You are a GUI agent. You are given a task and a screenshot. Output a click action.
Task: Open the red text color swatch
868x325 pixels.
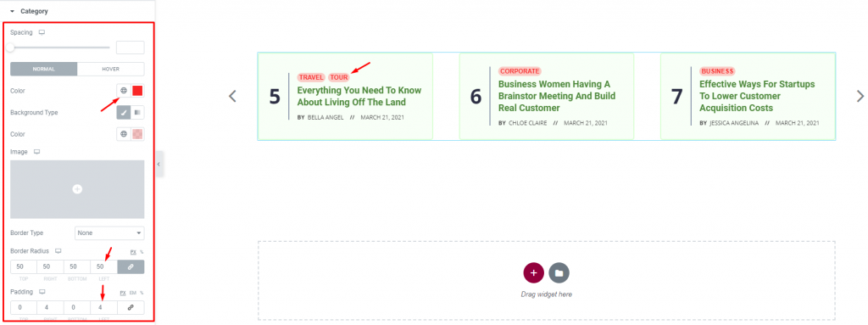(x=138, y=91)
